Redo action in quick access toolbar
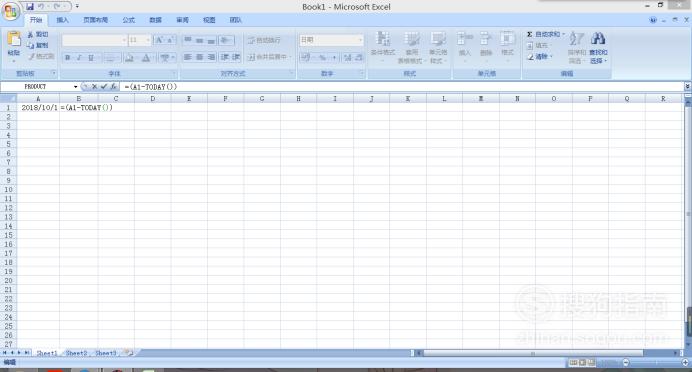The width and height of the screenshot is (692, 372). [x=56, y=7]
